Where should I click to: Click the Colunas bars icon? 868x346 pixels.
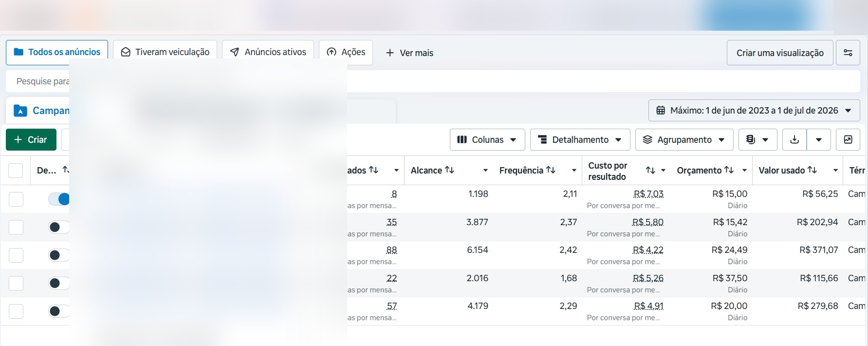coord(462,140)
